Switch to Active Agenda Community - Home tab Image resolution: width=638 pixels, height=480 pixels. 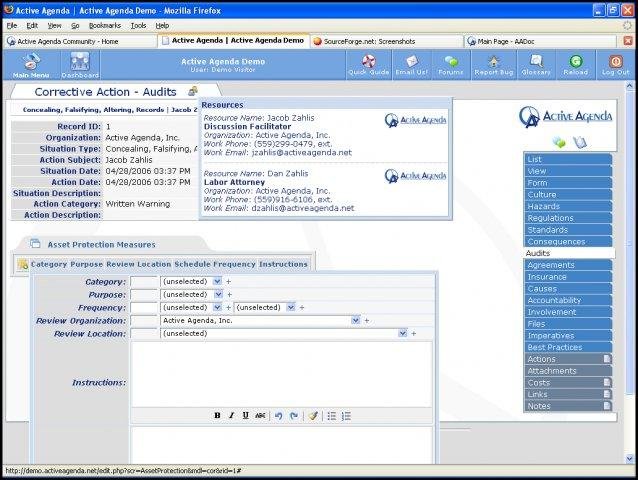[81, 41]
